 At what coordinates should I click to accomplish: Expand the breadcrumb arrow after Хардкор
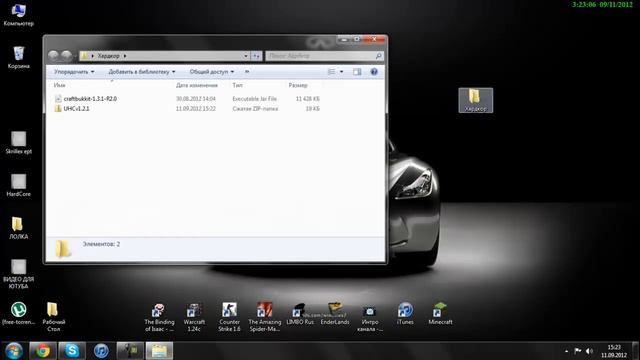[125, 56]
